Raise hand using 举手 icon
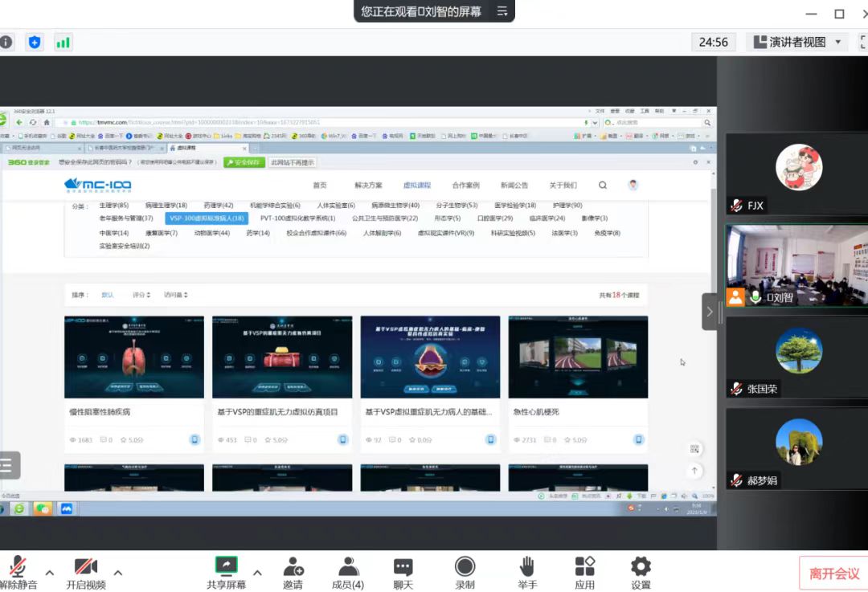868x592 pixels. click(x=527, y=567)
